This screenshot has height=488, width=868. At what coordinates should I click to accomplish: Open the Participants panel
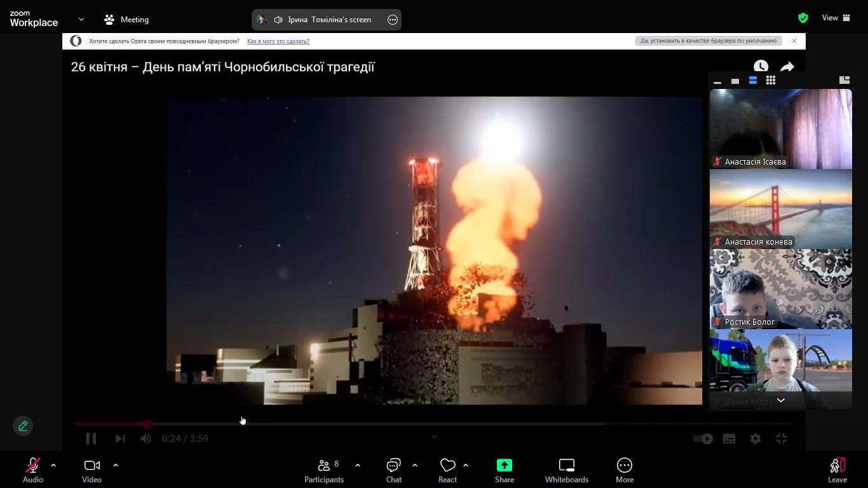[x=324, y=471]
